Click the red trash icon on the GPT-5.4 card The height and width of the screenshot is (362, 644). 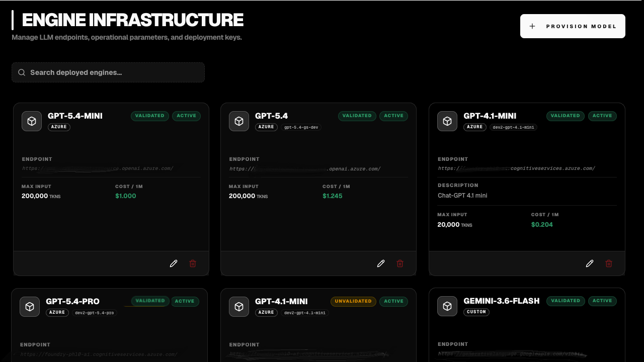point(400,263)
